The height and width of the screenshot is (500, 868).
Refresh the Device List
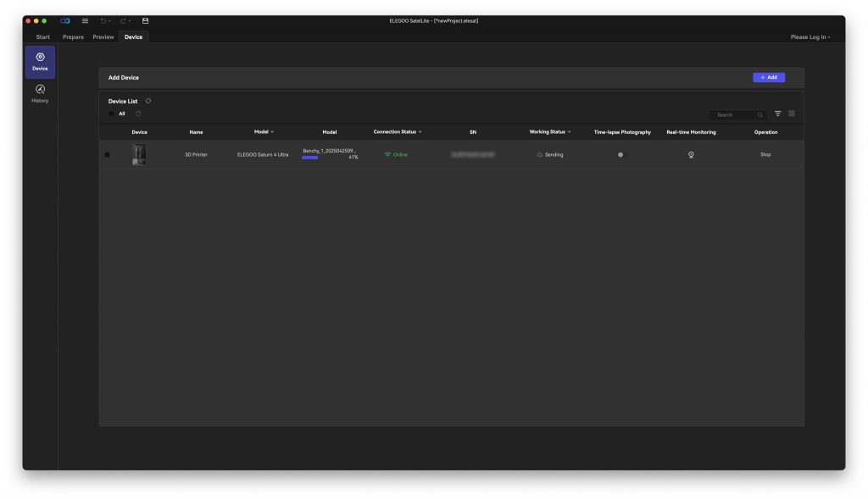(148, 101)
